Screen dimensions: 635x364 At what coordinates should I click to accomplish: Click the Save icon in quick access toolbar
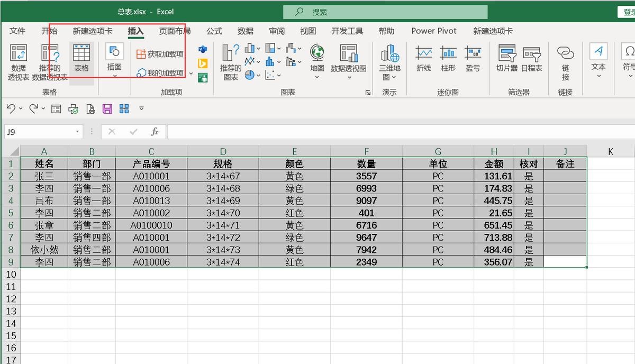click(x=107, y=109)
